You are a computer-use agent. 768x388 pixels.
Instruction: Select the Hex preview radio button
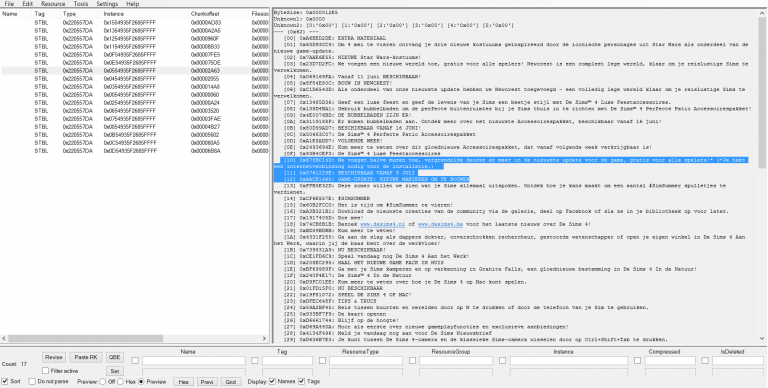pos(120,381)
